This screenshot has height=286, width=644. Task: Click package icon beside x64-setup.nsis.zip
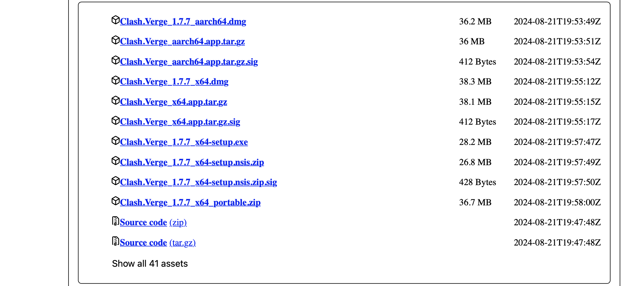point(116,161)
